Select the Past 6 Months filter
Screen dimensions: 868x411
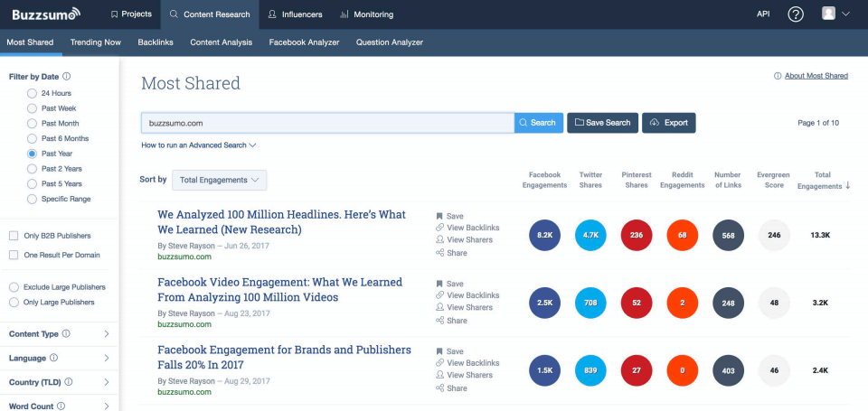(x=33, y=138)
